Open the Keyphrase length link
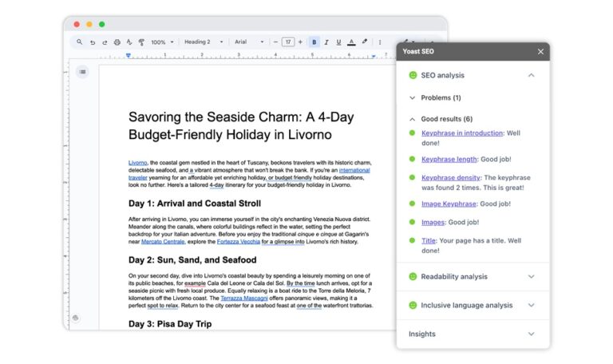This screenshot has height=364, width=613. (x=449, y=159)
